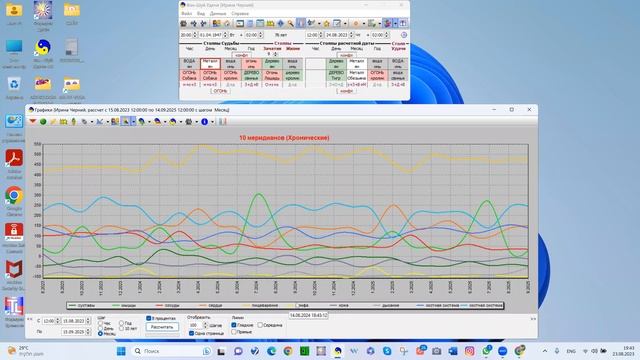Click 'конфл' button below calculation date pillars
This screenshot has height=360, width=640.
[x=346, y=91]
